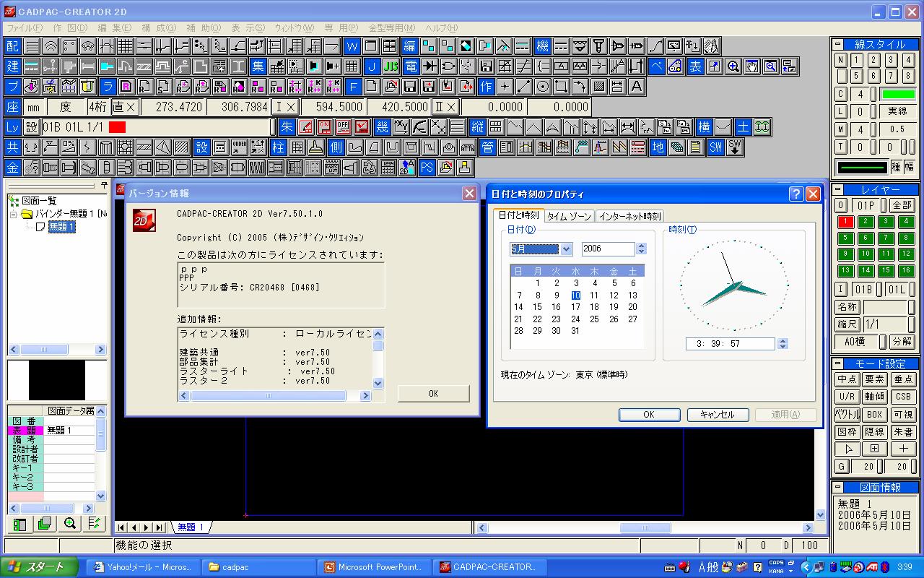Image resolution: width=924 pixels, height=578 pixels.
Task: Click the 'SW' down-arrow toolbar icon
Action: [735, 147]
